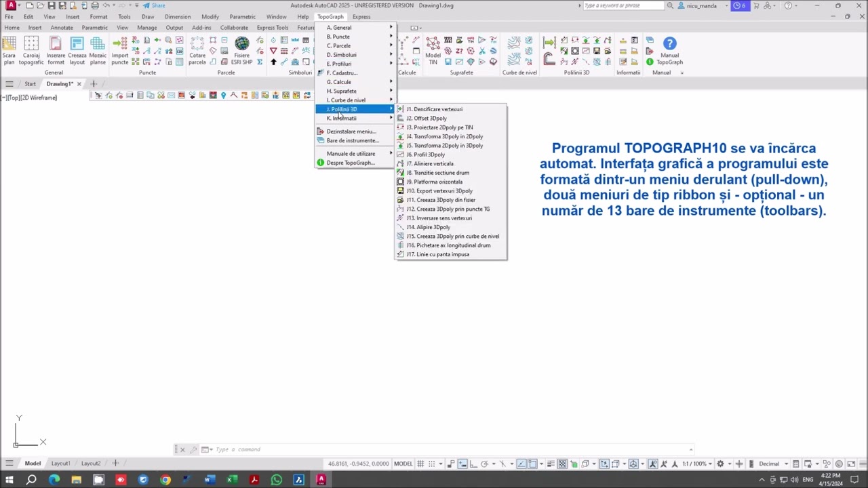Screen dimensions: 868x488
Task: Open Decimal units dropdown in status bar
Action: click(772, 464)
